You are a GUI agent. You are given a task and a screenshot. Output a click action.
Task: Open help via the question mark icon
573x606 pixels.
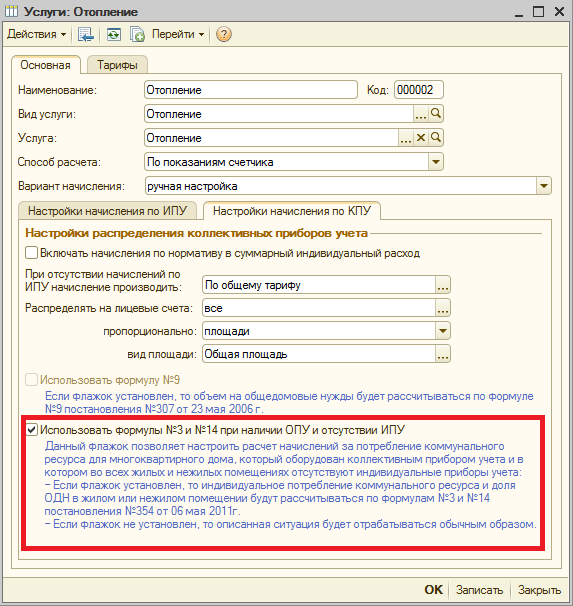point(224,34)
